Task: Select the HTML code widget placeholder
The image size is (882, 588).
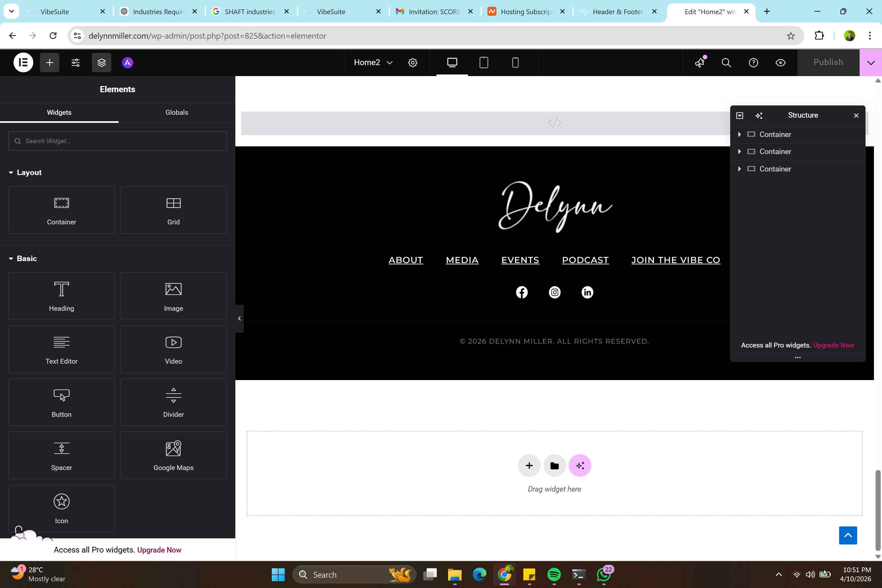Action: point(554,123)
